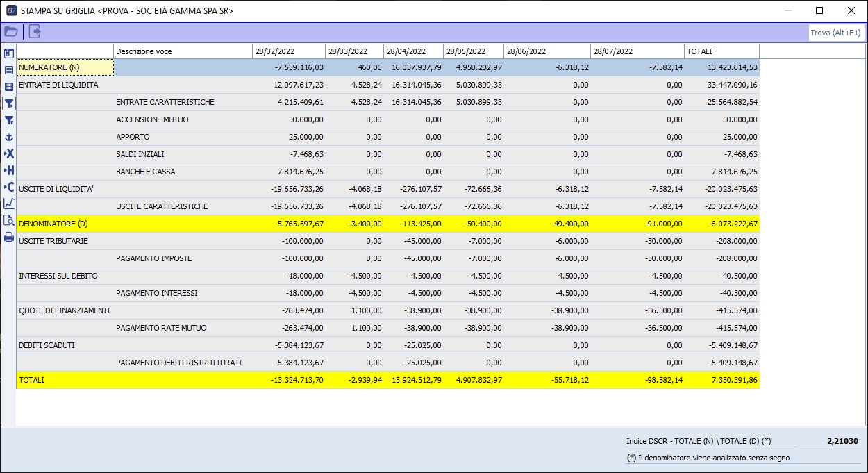This screenshot has height=473, width=868.
Task: Click the topmost icon in left sidebar
Action: tap(9, 53)
